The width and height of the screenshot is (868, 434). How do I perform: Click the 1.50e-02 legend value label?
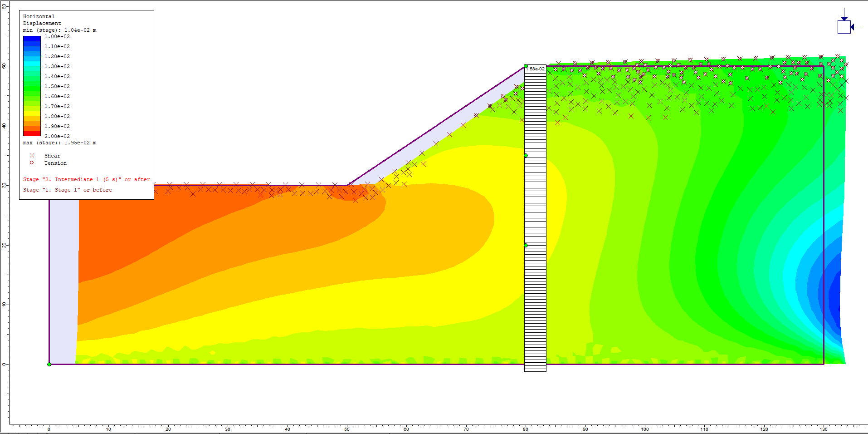pyautogui.click(x=57, y=86)
